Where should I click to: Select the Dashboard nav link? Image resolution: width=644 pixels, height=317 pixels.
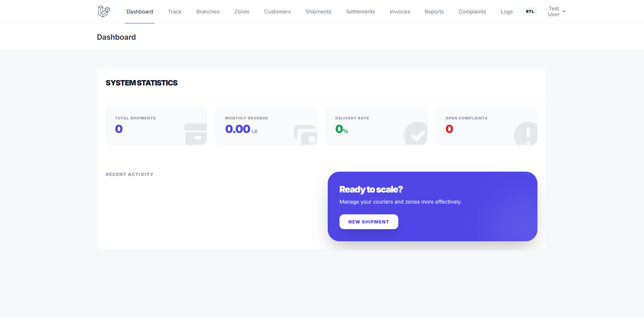point(140,12)
